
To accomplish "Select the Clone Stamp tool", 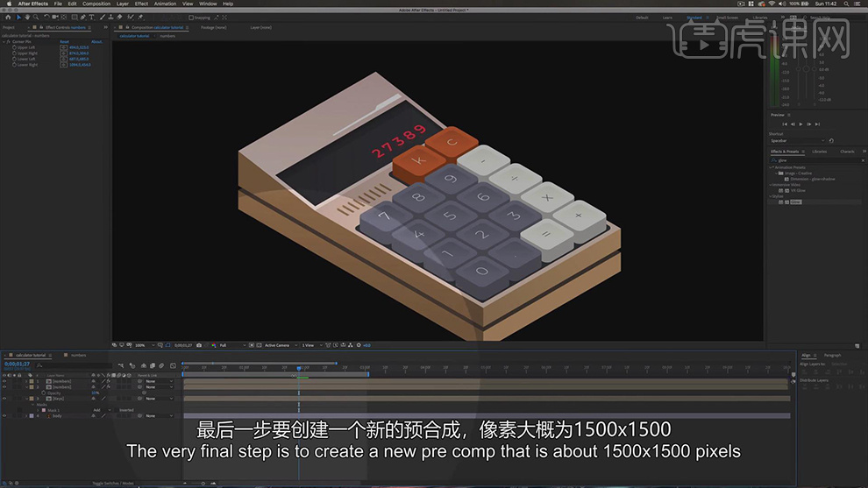I will (x=110, y=18).
